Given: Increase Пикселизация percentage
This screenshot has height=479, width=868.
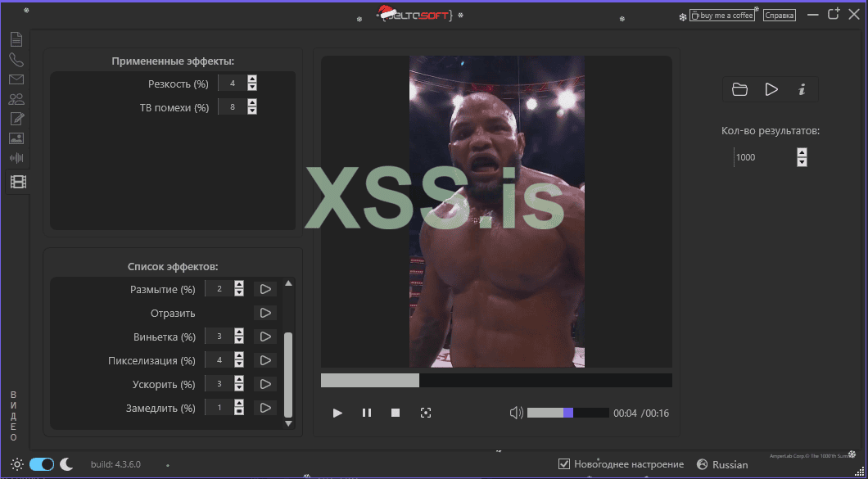Looking at the screenshot, I should coord(239,357).
